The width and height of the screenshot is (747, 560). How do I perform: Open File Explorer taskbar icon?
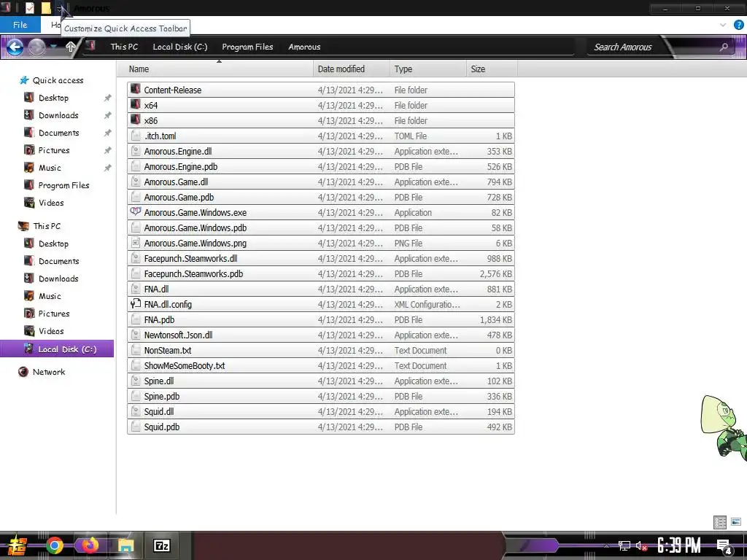pos(125,545)
